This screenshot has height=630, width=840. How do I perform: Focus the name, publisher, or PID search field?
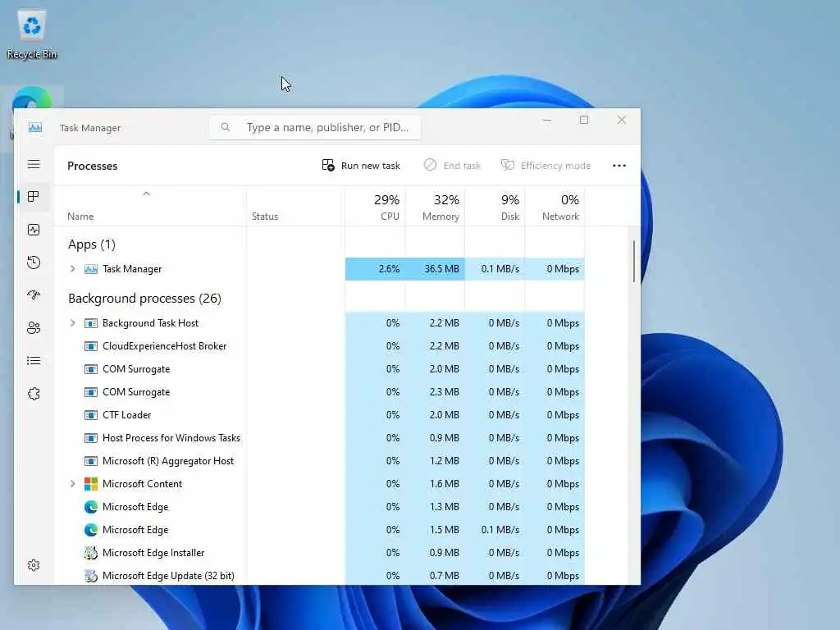(x=315, y=127)
